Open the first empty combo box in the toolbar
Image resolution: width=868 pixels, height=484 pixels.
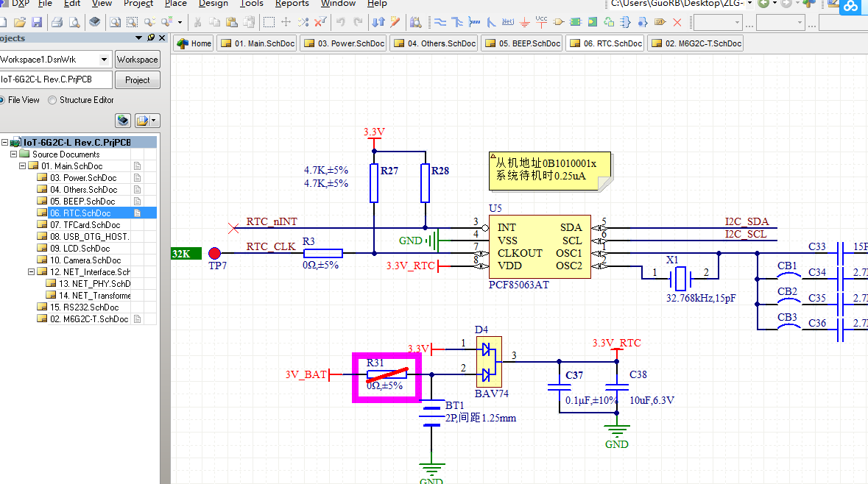(718, 23)
